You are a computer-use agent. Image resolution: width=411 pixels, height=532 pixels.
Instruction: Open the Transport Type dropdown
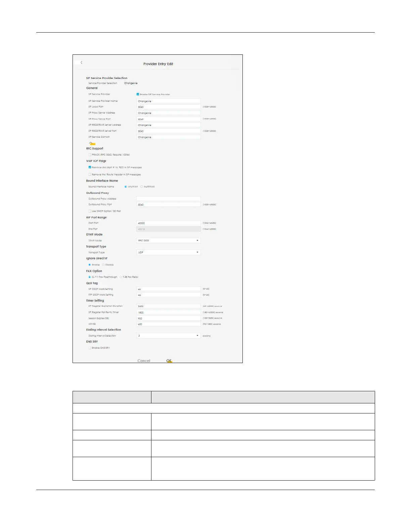(169, 252)
